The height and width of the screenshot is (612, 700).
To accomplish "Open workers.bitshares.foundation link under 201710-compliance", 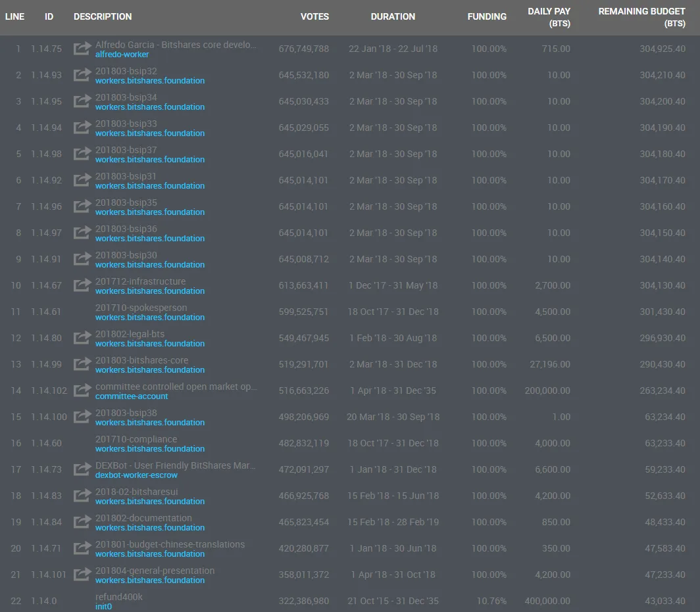I will [150, 449].
